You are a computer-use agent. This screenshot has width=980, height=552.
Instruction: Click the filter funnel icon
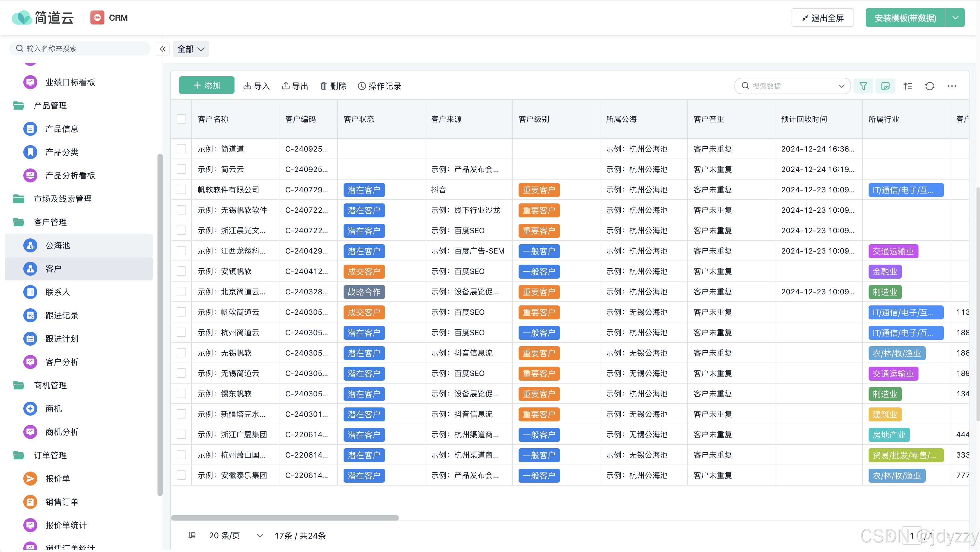coord(863,86)
